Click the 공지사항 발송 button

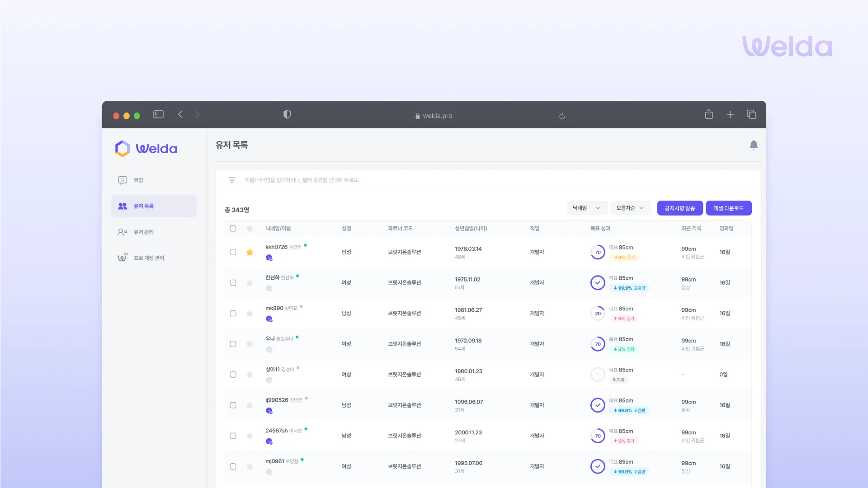coord(679,208)
